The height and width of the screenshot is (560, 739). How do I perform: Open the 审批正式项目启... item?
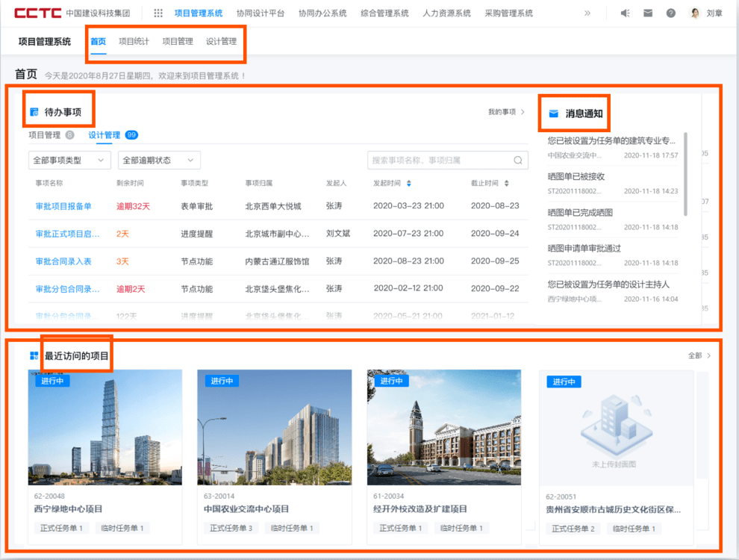click(67, 234)
